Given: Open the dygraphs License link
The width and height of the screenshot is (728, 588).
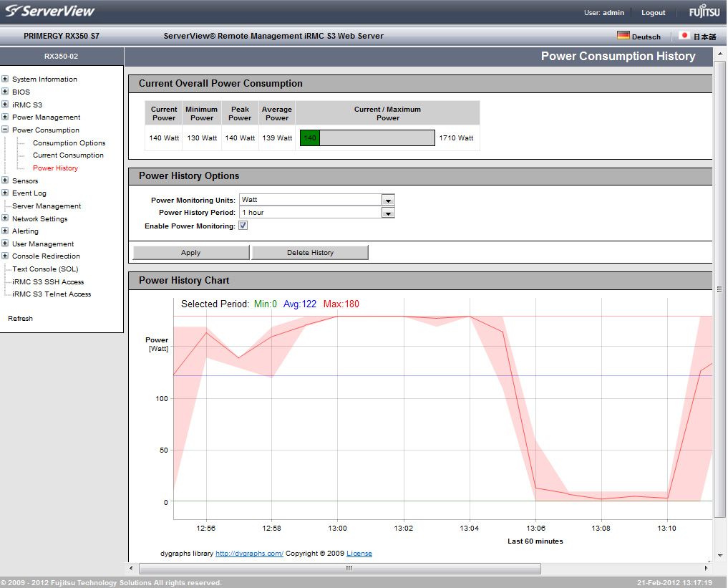Looking at the screenshot, I should (359, 553).
